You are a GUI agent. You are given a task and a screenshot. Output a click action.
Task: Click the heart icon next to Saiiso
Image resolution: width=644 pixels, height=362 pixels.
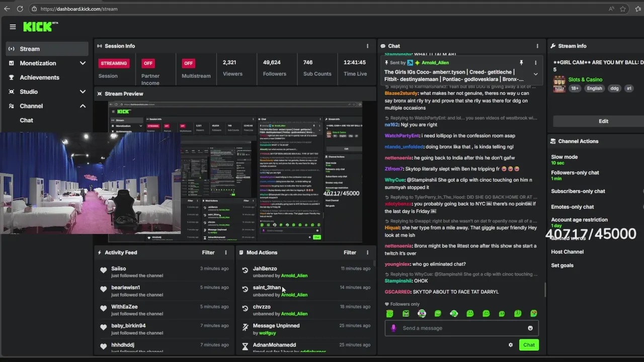pos(104,270)
